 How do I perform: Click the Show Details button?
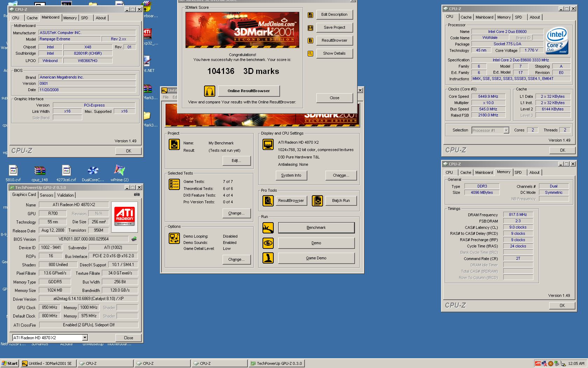click(x=334, y=53)
